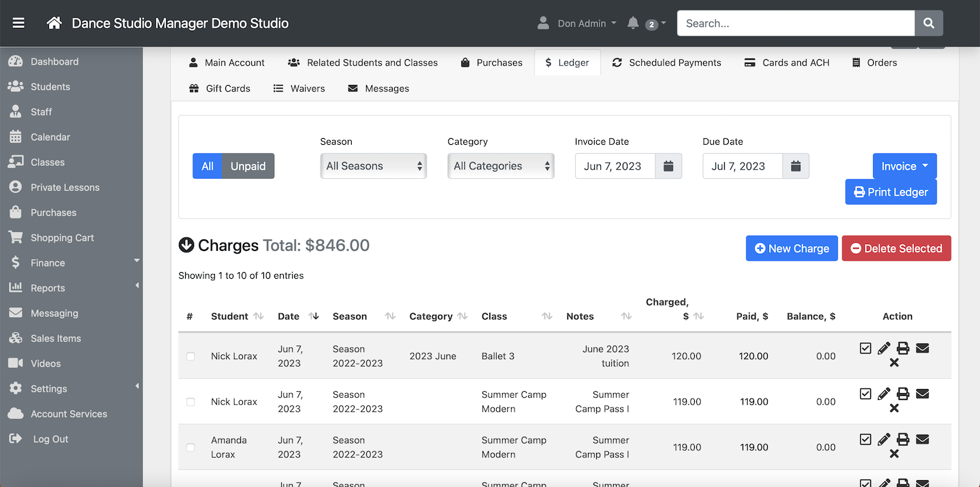Switch to the Scheduled Payments tab
Viewport: 980px width, 487px height.
pos(667,62)
